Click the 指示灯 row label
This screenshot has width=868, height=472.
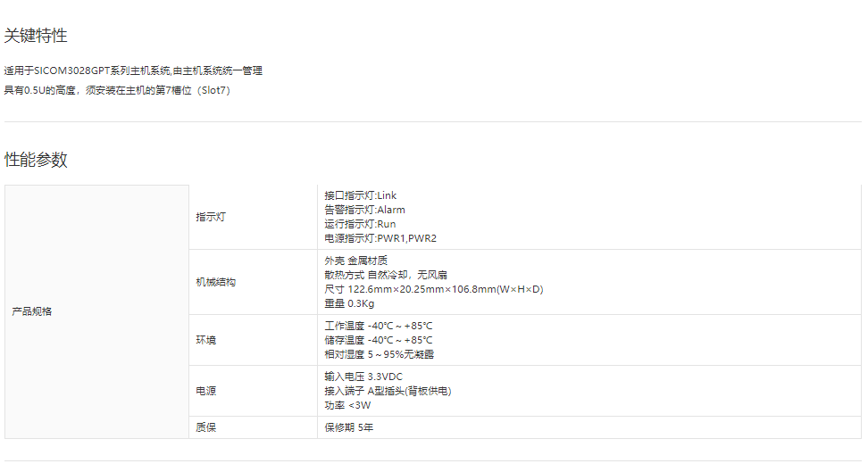(x=211, y=217)
